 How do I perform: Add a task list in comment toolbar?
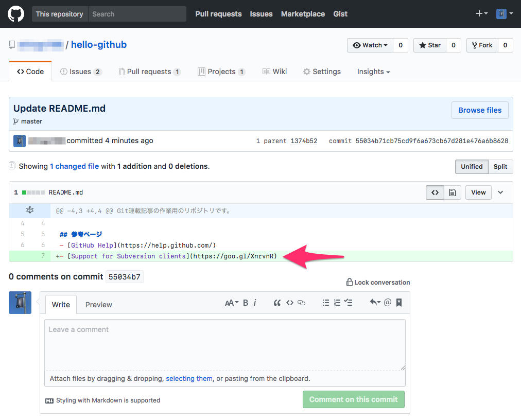click(x=349, y=303)
